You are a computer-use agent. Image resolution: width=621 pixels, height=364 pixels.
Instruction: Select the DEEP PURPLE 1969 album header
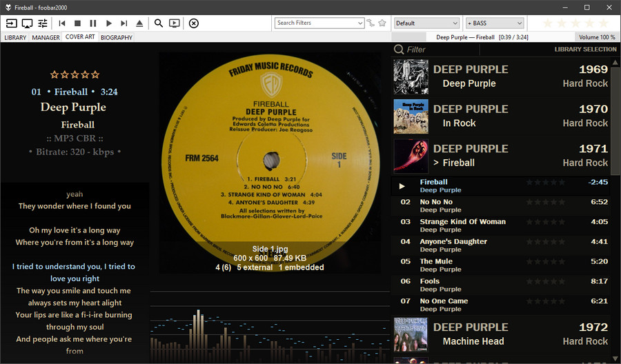pyautogui.click(x=501, y=77)
